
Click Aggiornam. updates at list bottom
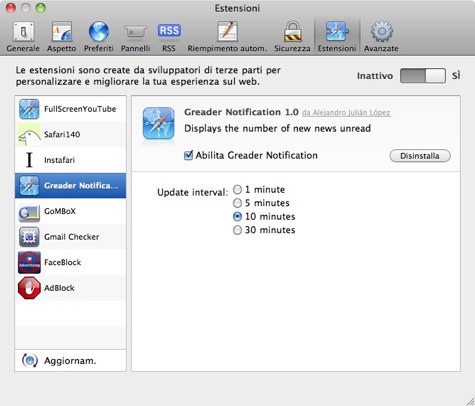70,360
